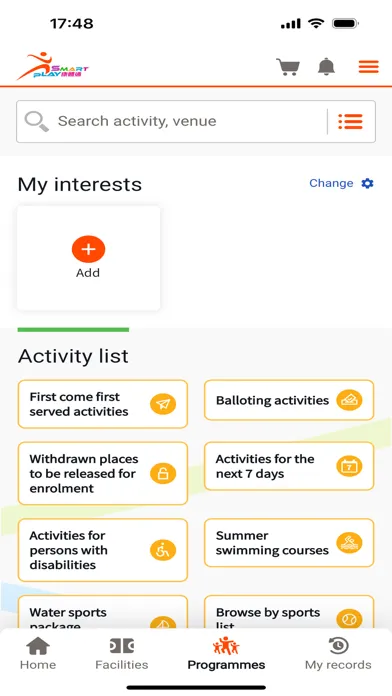Open Withdrawn places to be released
Screen dimensions: 392x696
pyautogui.click(x=103, y=473)
